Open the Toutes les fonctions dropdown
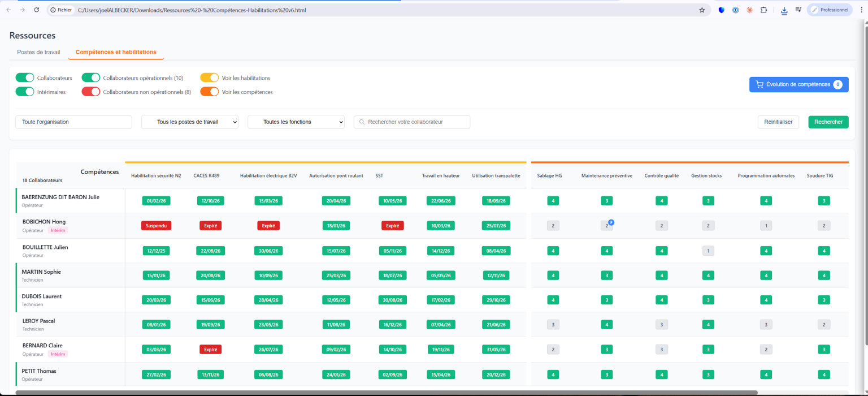 coord(296,122)
